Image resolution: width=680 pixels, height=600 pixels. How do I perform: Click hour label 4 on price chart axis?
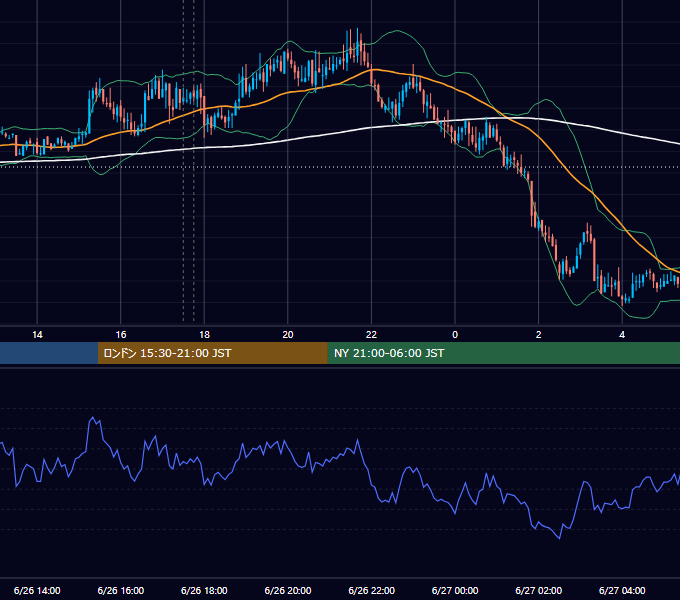pos(622,335)
